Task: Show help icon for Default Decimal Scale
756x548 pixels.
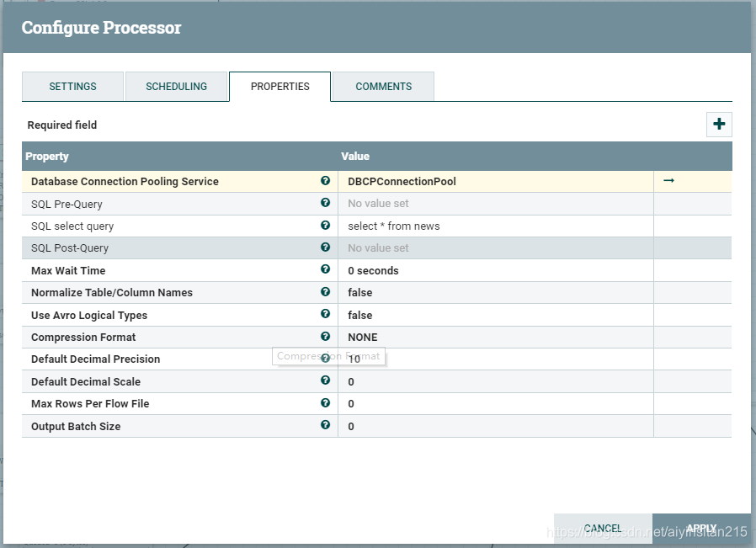Action: pos(326,380)
